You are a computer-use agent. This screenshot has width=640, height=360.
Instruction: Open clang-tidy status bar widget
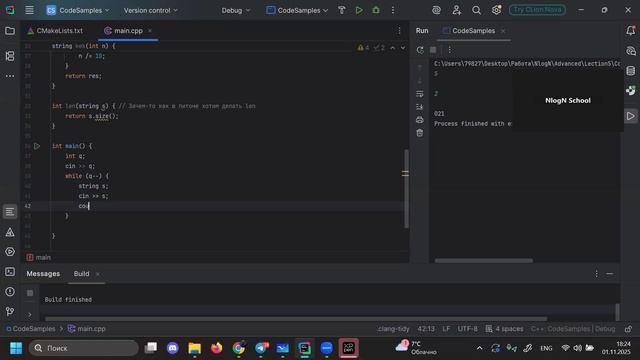[x=393, y=329]
